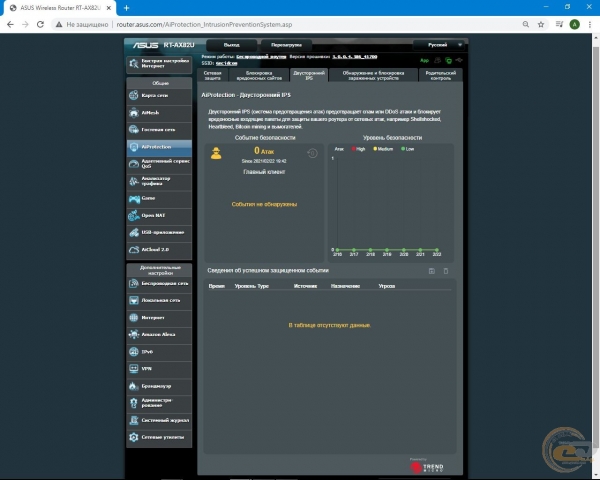600x480 pixels.
Task: Click the SSID name link
Action: click(227, 63)
